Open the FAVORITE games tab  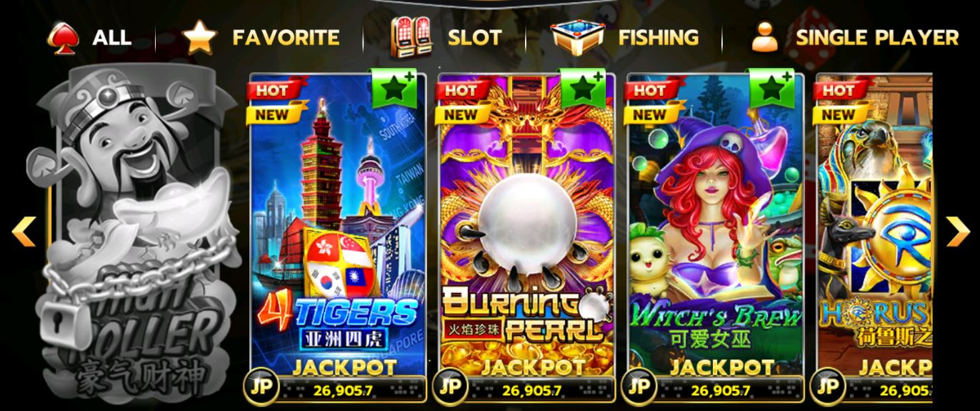(261, 37)
